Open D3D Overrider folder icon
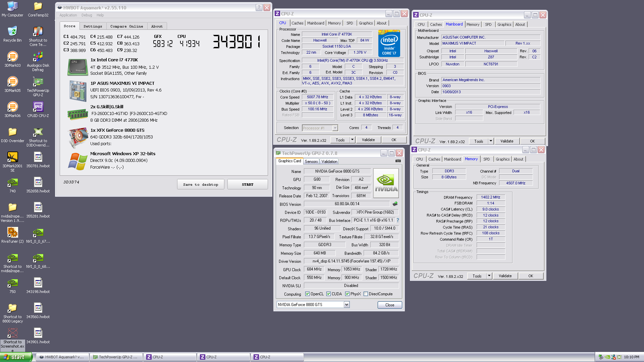 click(12, 134)
